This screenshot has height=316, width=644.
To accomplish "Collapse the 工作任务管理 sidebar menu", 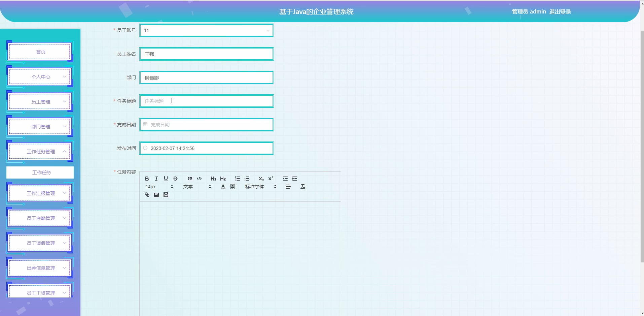I will point(40,152).
